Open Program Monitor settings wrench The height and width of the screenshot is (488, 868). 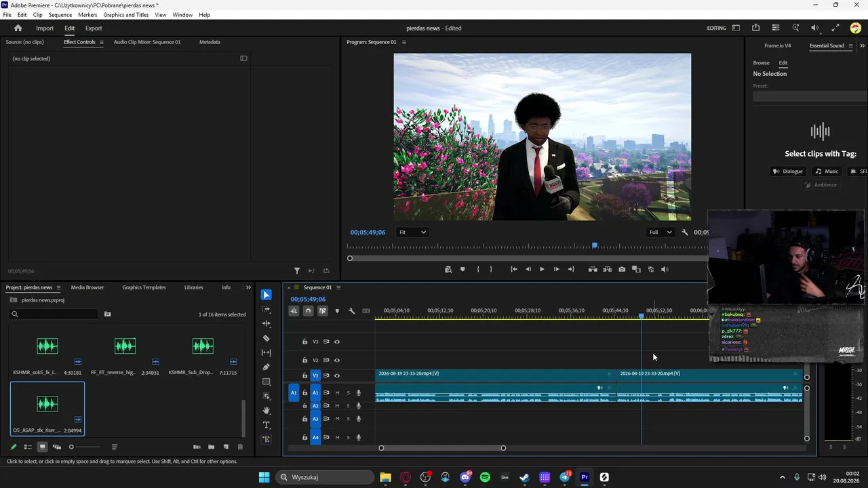685,232
